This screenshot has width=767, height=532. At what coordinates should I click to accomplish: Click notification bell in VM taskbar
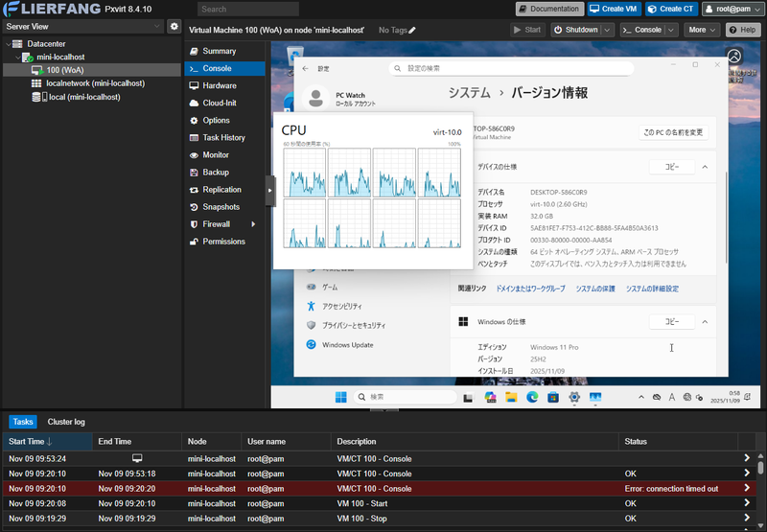747,397
